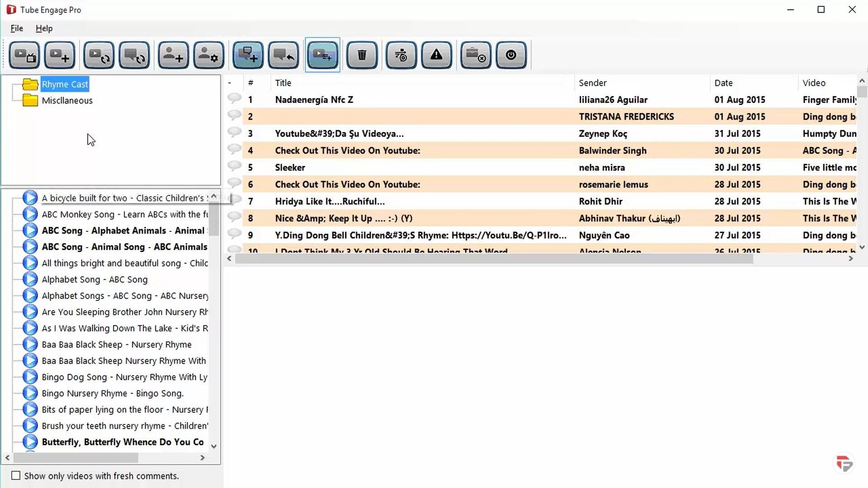The width and height of the screenshot is (868, 488).
Task: Open the File menu
Action: click(x=17, y=28)
